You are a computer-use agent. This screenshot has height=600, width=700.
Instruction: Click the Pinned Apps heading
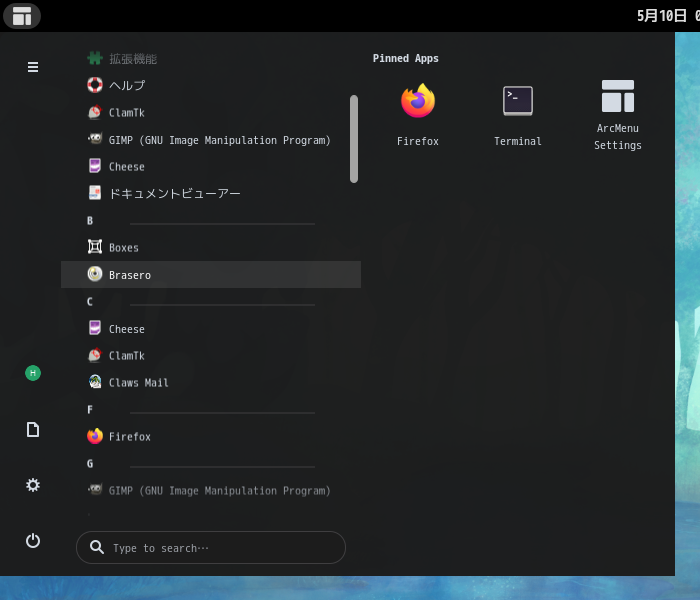pyautogui.click(x=405, y=58)
